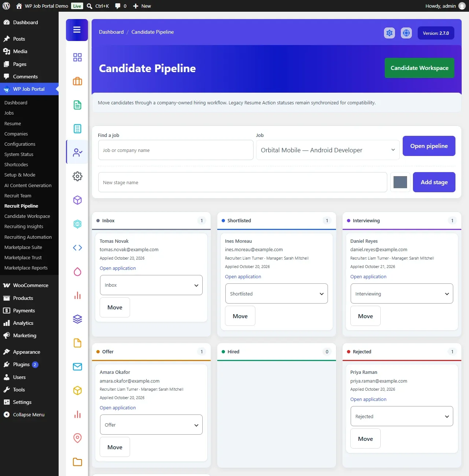
Task: Open the admin avatar beside Howdy, admin
Action: (462, 6)
